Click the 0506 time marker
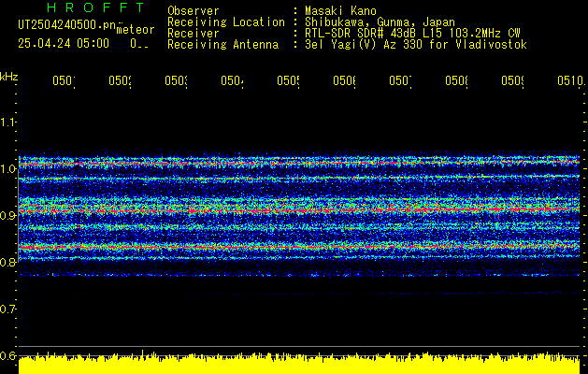588x374 pixels. click(344, 80)
